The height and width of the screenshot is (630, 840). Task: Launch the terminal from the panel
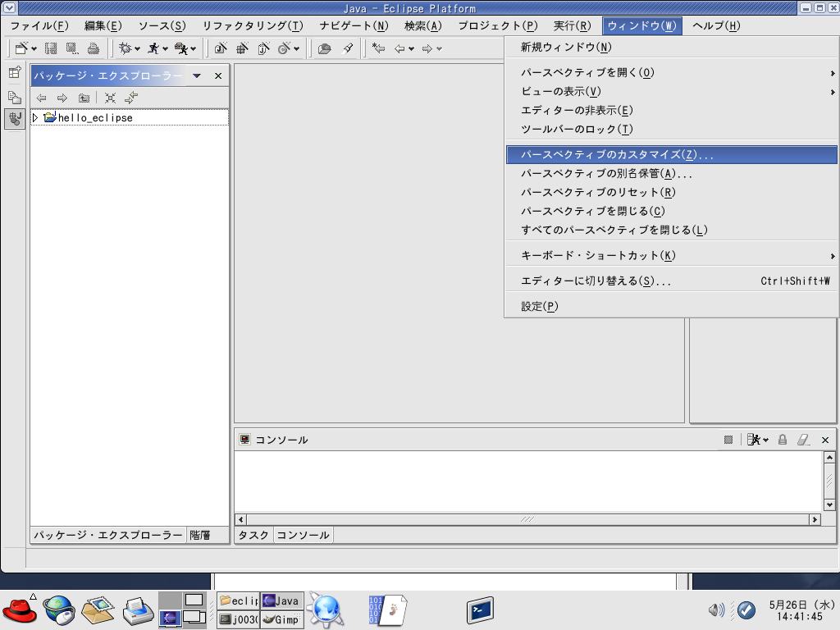click(x=479, y=610)
